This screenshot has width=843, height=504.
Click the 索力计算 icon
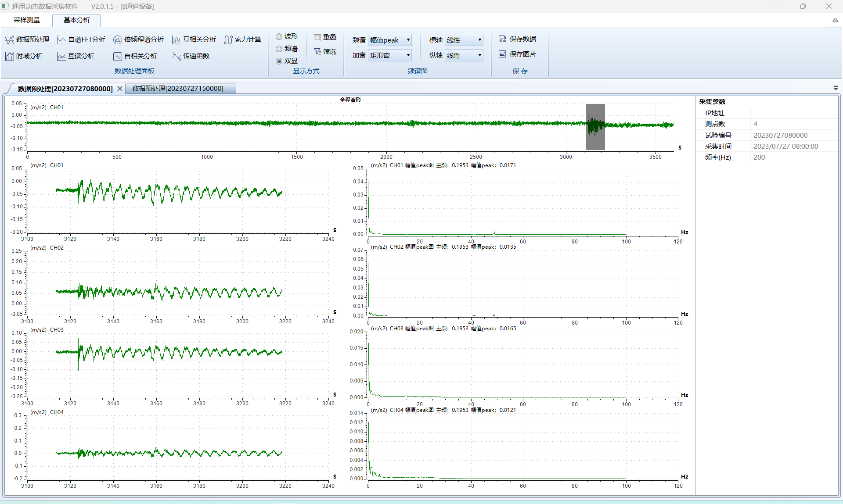coord(228,40)
